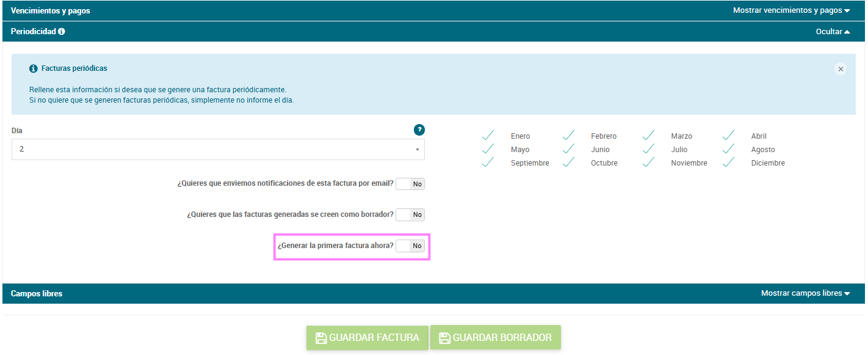The height and width of the screenshot is (355, 868).
Task: Close the Facturas periódicas info banner
Action: [x=841, y=69]
